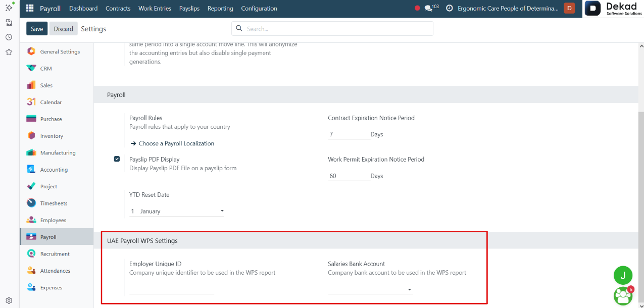Toggle the Payslip PDF Display checkbox

click(117, 159)
